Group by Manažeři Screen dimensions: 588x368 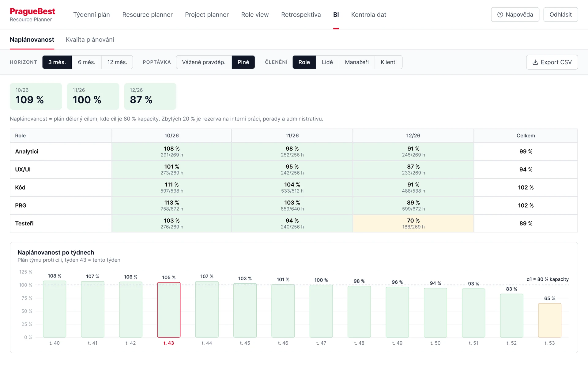[357, 62]
